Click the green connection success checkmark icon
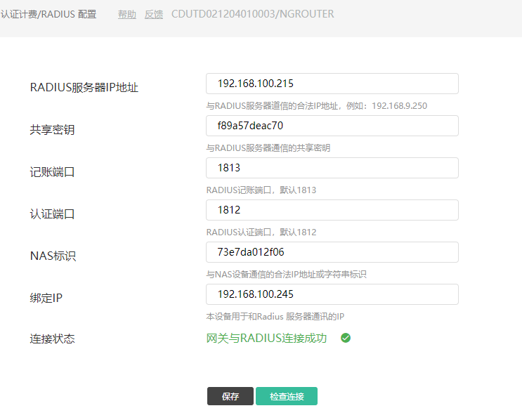The width and height of the screenshot is (522, 420). tap(345, 338)
